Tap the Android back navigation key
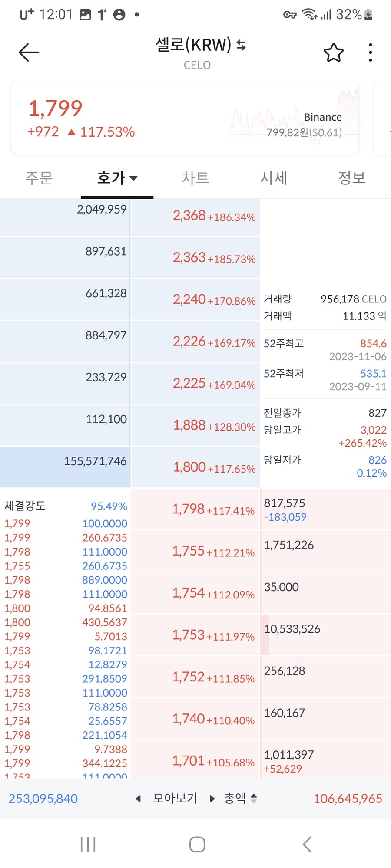The image size is (391, 868). pos(307,844)
